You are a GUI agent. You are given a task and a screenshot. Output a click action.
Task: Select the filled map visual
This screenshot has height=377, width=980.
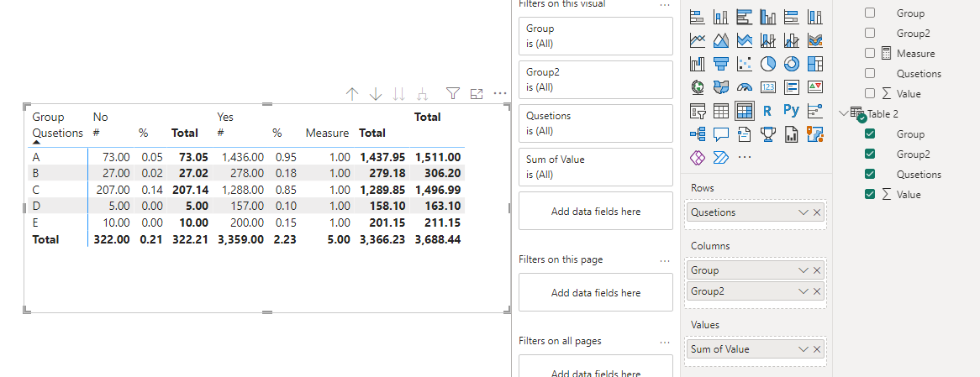click(x=720, y=86)
